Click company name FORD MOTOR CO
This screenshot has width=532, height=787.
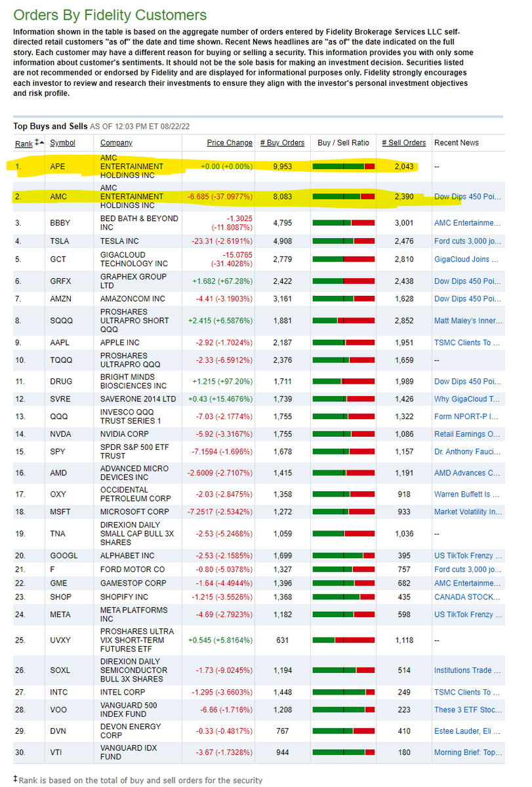(133, 569)
